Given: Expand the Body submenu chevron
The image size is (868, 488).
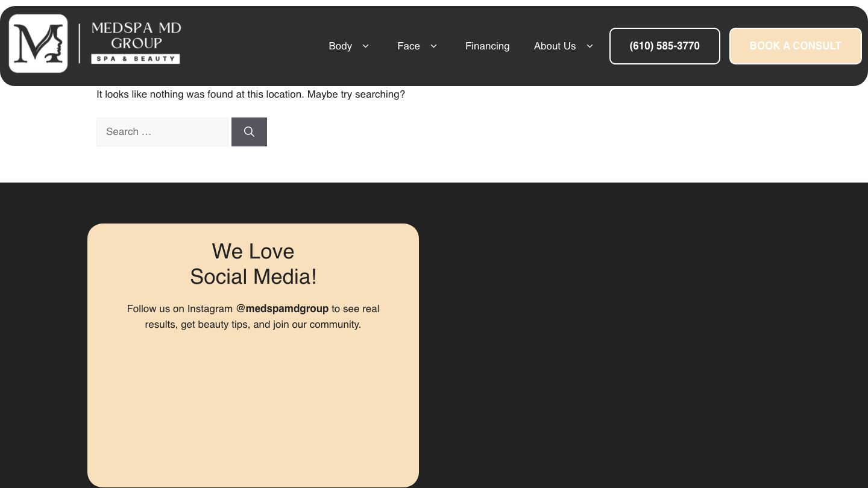Looking at the screenshot, I should 365,46.
